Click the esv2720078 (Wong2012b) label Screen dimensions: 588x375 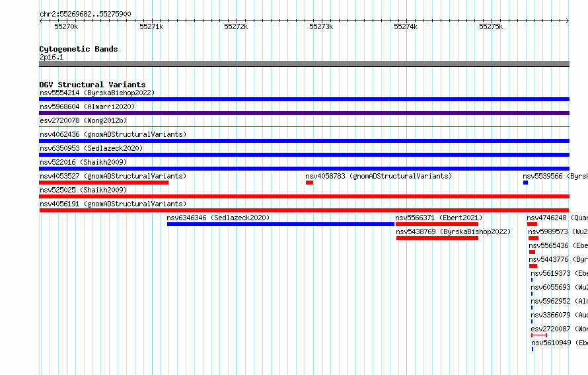pyautogui.click(x=83, y=120)
